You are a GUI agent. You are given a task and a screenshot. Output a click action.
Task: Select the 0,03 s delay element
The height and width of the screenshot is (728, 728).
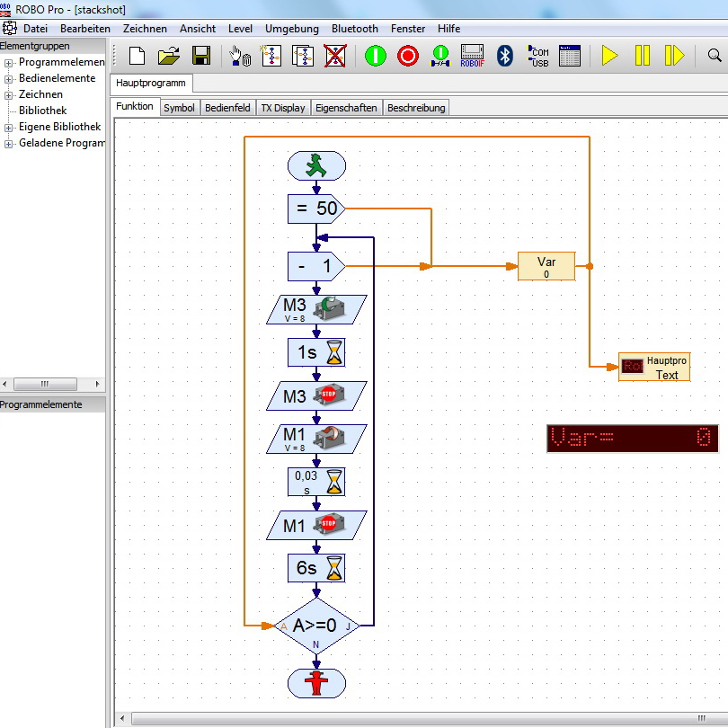click(316, 482)
